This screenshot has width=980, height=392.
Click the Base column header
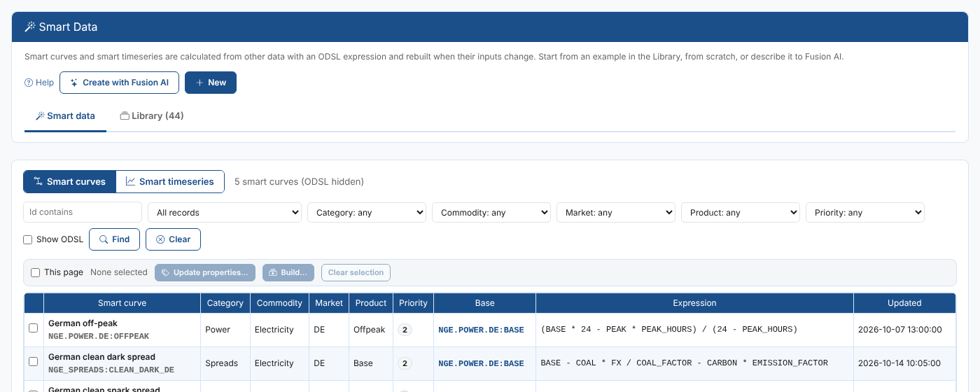484,303
